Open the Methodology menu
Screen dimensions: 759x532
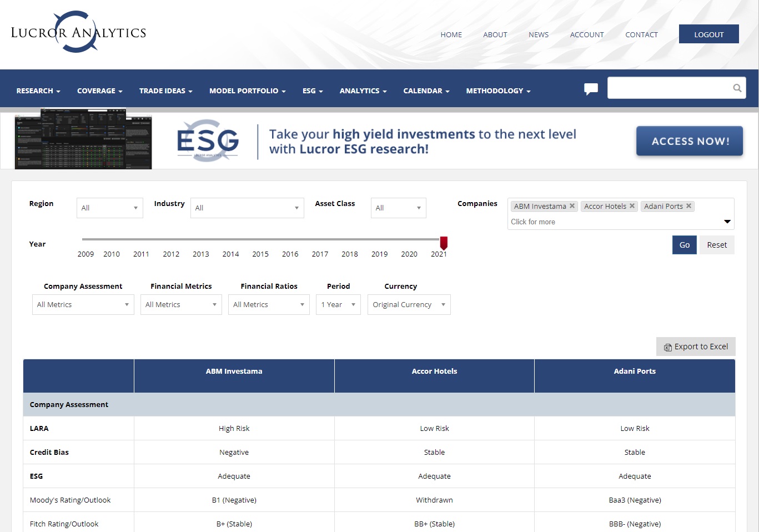tap(499, 91)
